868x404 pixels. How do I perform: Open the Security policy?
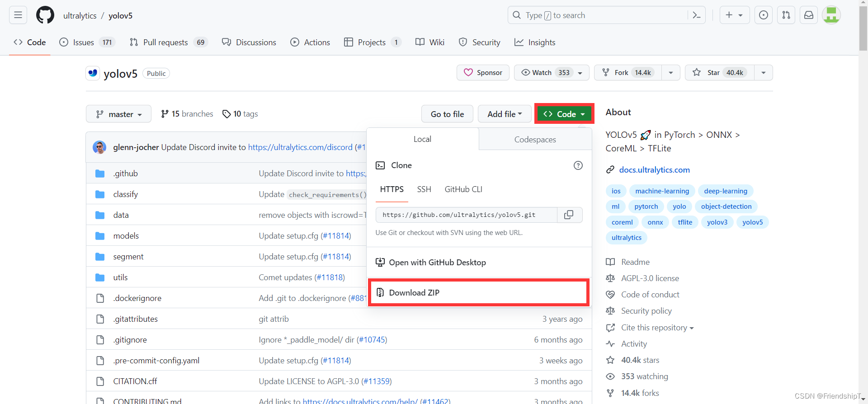(639, 311)
